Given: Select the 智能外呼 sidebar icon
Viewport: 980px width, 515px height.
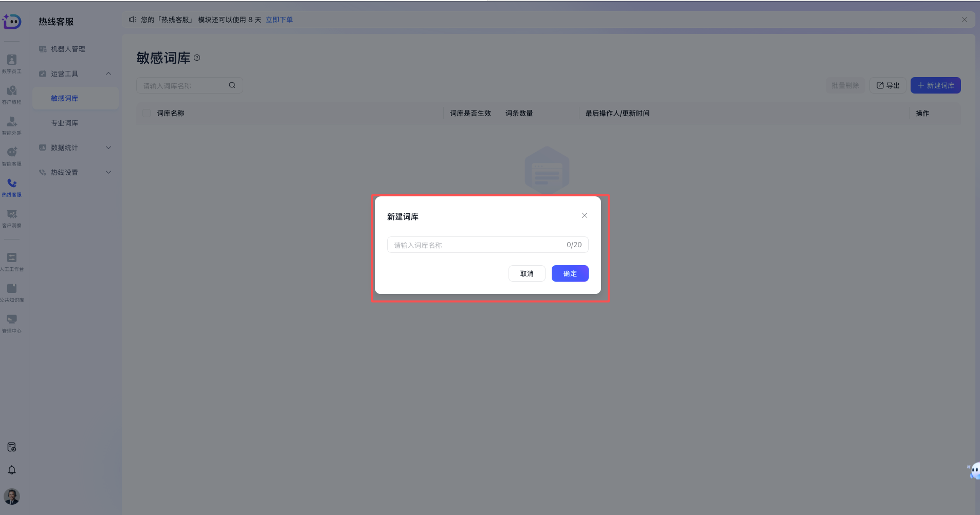Looking at the screenshot, I should (12, 125).
